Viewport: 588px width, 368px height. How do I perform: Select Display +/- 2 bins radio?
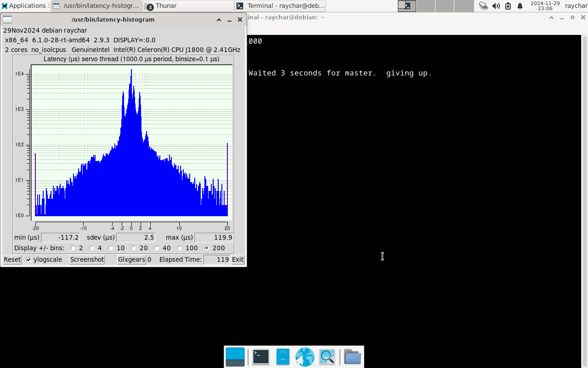(73, 248)
